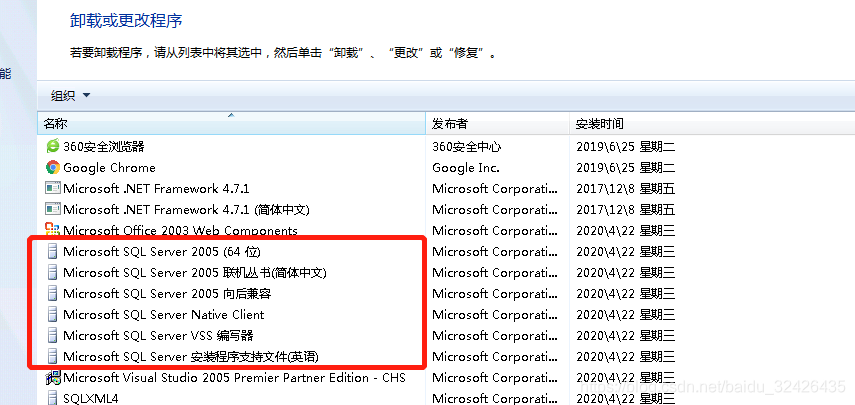Open the 组织 dropdown menu
855x405 pixels.
[70, 96]
